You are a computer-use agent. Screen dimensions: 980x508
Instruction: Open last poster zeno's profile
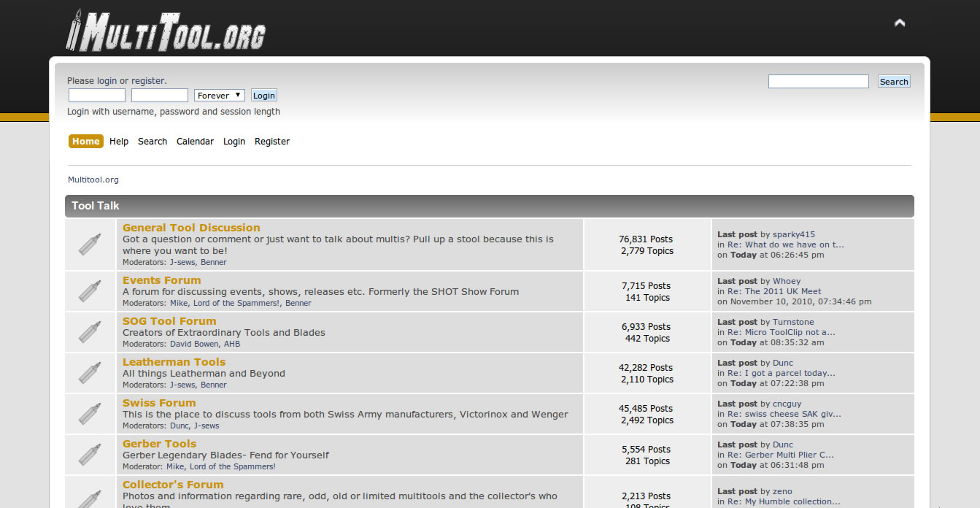[782, 492]
